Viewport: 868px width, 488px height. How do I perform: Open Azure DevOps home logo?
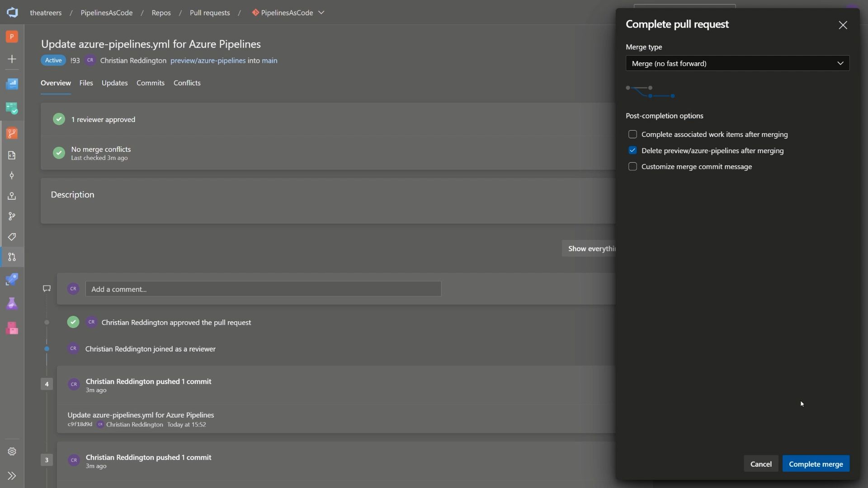click(x=12, y=12)
